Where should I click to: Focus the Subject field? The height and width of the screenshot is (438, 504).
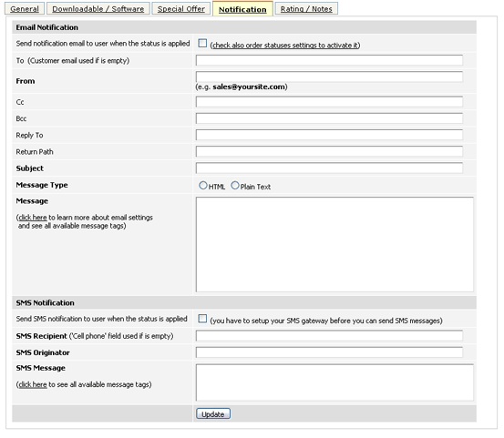pyautogui.click(x=329, y=168)
